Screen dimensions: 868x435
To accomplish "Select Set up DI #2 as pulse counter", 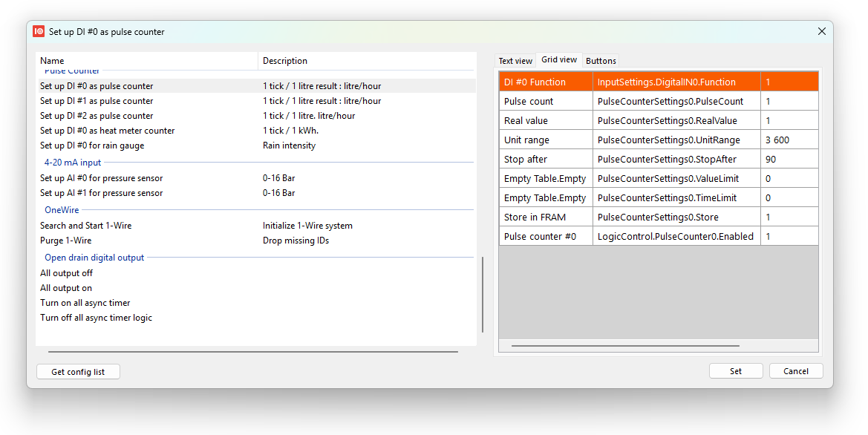I will click(x=255, y=116).
